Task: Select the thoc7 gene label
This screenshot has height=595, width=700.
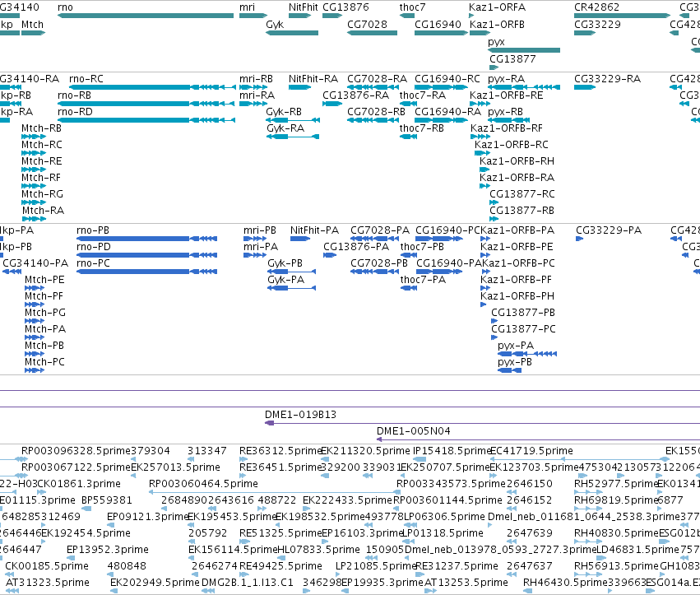Action: pyautogui.click(x=412, y=7)
